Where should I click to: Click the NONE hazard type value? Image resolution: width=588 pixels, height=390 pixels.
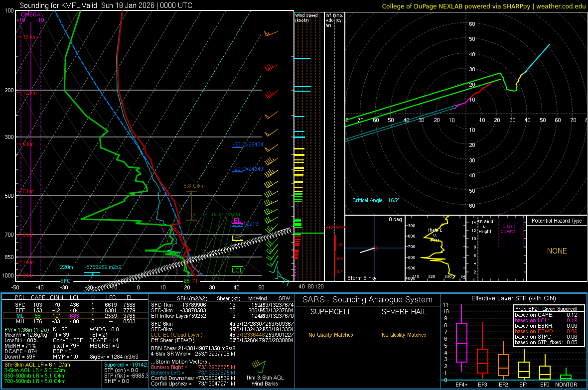pos(557,251)
